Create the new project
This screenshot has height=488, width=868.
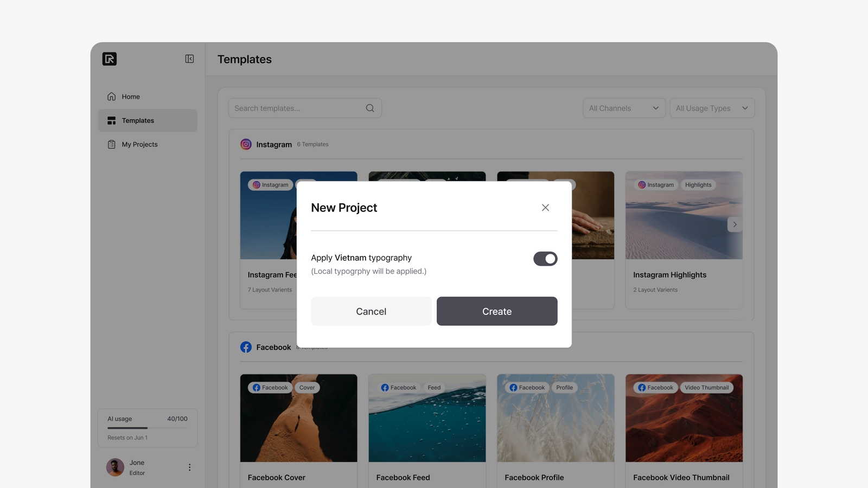point(497,311)
